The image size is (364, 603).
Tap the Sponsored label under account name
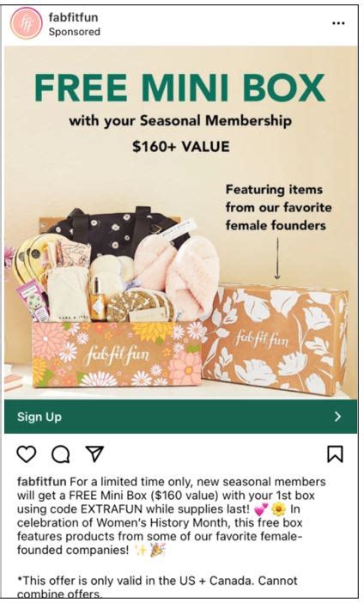[74, 32]
